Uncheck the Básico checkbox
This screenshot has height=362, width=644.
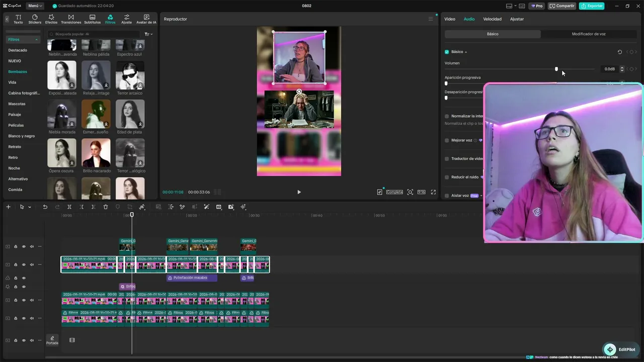447,52
